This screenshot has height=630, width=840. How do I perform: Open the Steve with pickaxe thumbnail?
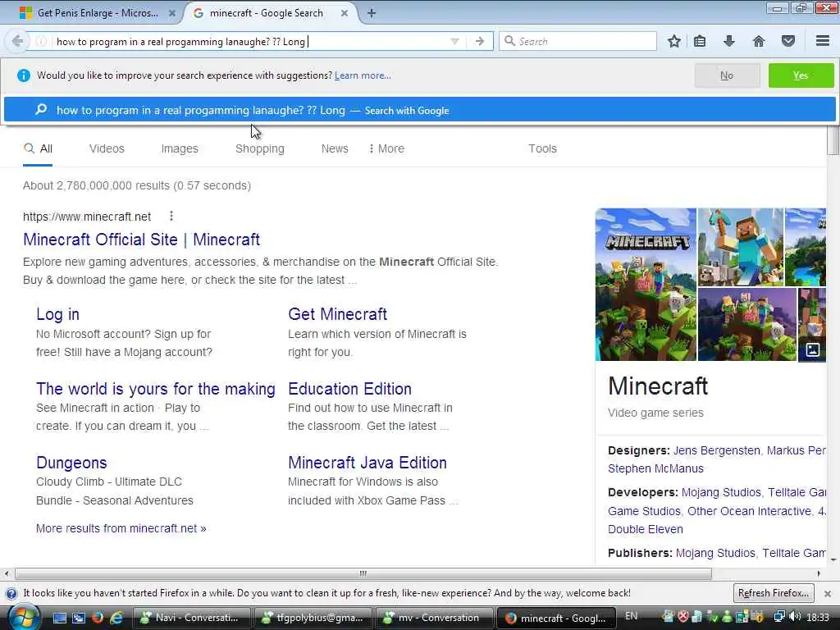coord(741,247)
